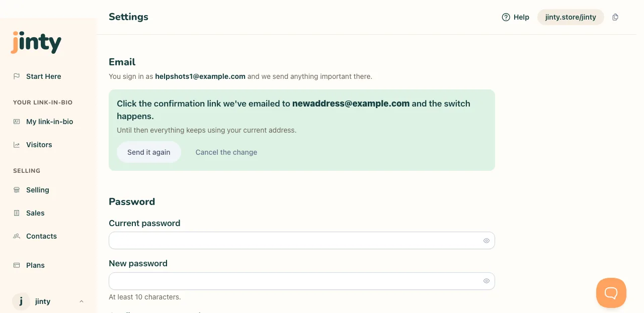
Task: Click the chart icon beside Visitors
Action: (17, 145)
